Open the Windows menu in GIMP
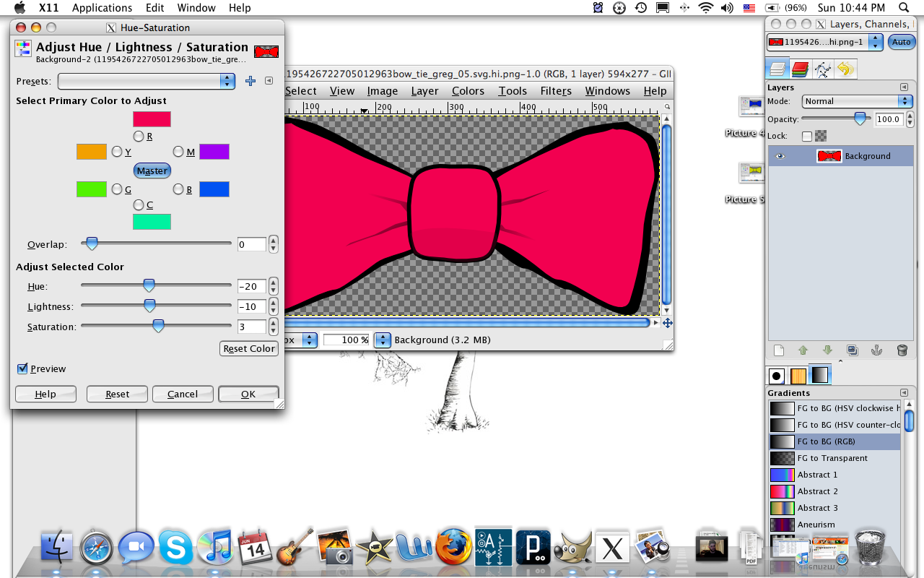The image size is (924, 578). coord(607,91)
